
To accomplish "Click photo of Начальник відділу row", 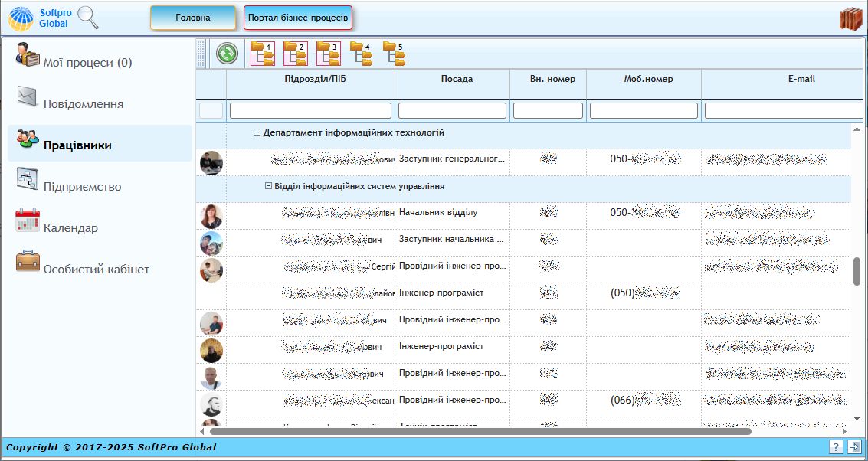I will coord(211,217).
